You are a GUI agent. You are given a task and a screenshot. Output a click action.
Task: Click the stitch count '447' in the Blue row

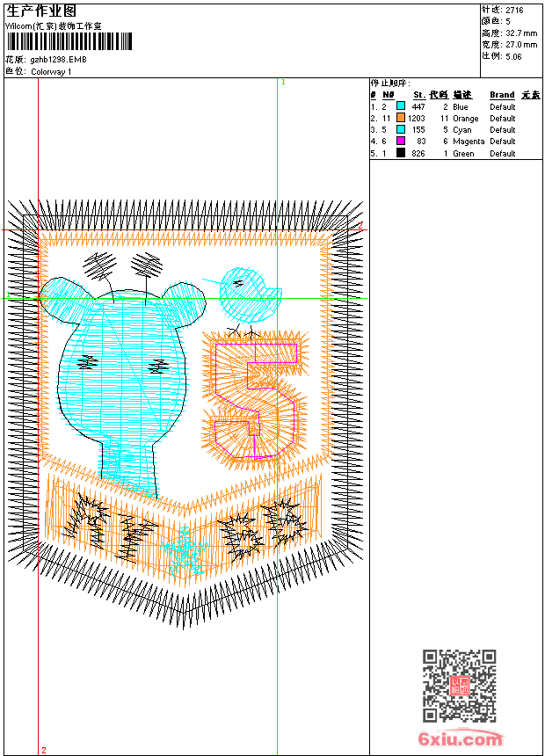[418, 106]
